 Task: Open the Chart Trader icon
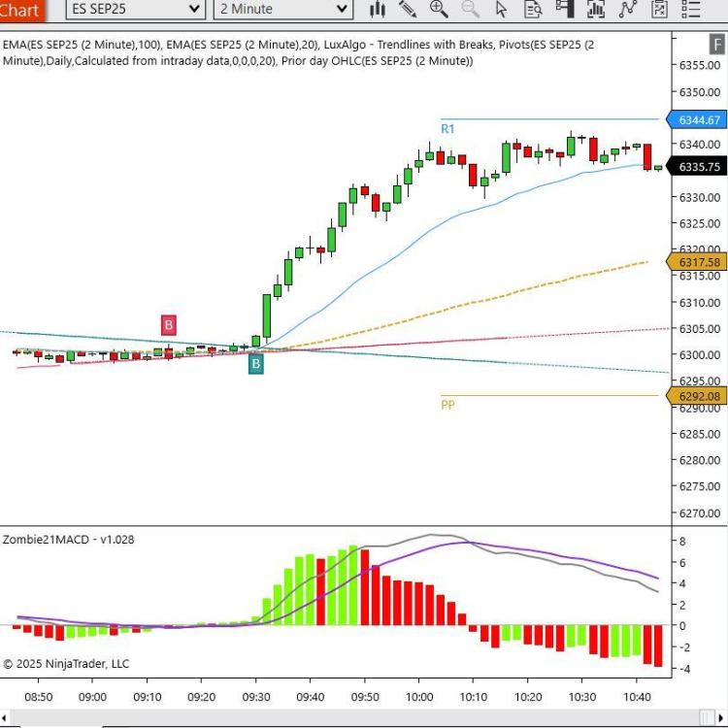[x=564, y=10]
